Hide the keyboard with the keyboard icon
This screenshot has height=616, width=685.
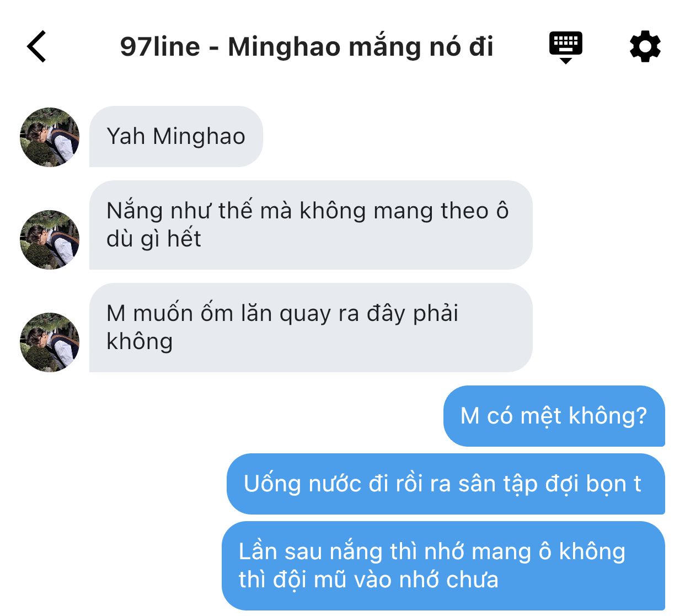pos(566,47)
